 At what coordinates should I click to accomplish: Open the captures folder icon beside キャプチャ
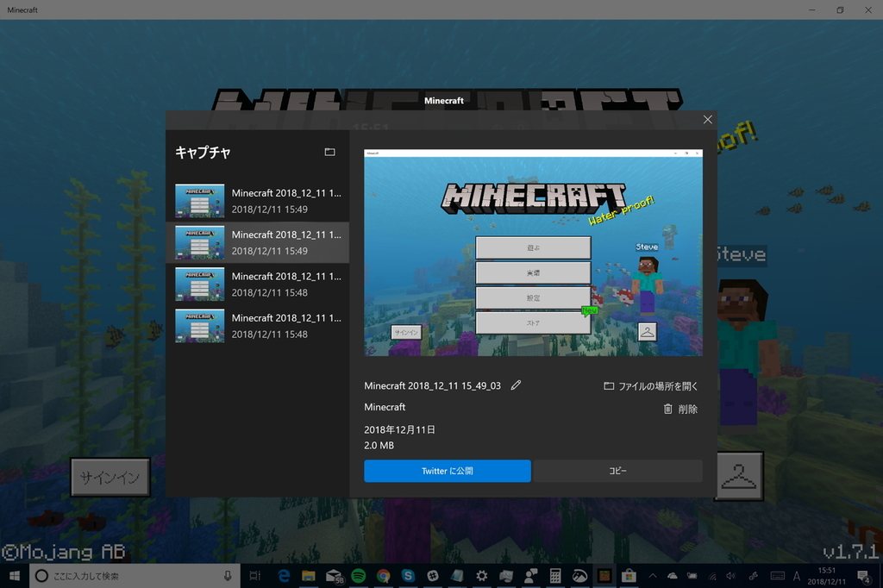tap(329, 152)
